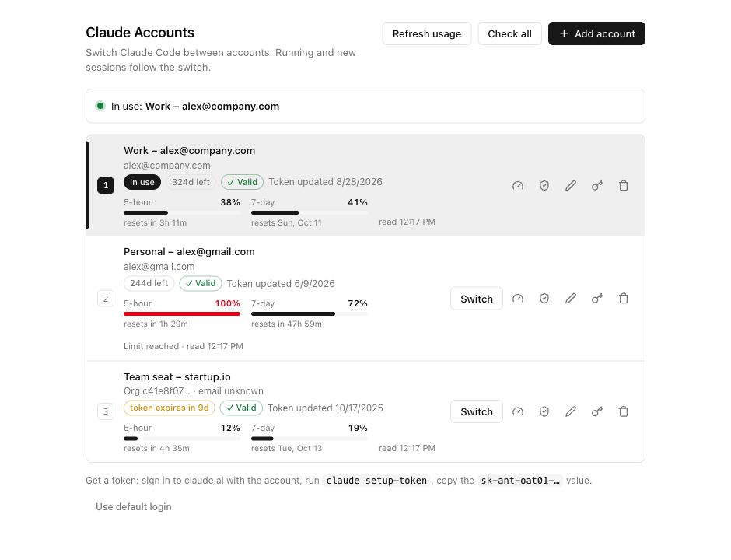Check token shield icon for Work account
The image size is (731, 560).
[544, 186]
